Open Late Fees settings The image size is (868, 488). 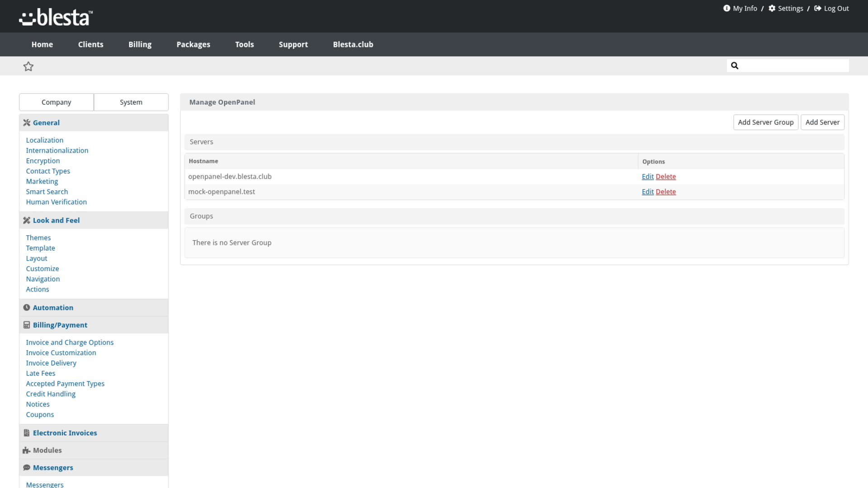pyautogui.click(x=40, y=373)
